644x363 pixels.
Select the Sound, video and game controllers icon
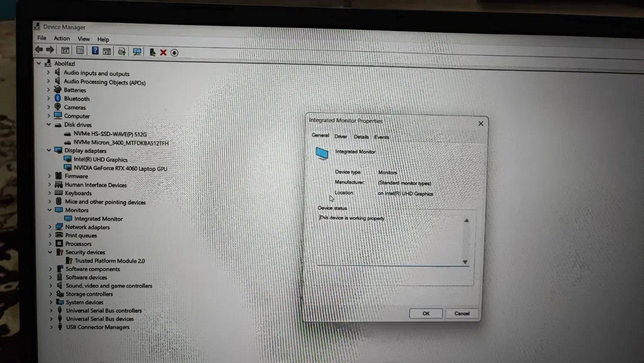tap(60, 285)
